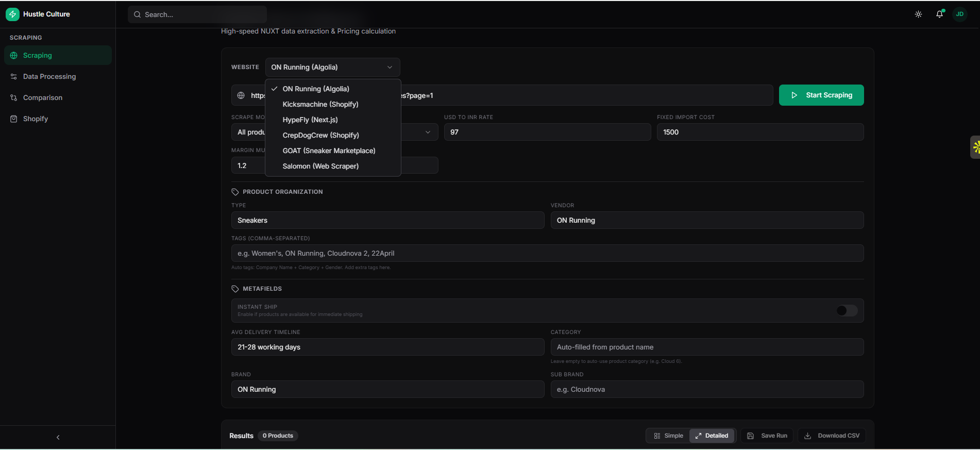Click the Category auto-filled field
The width and height of the screenshot is (980, 450).
pos(707,347)
